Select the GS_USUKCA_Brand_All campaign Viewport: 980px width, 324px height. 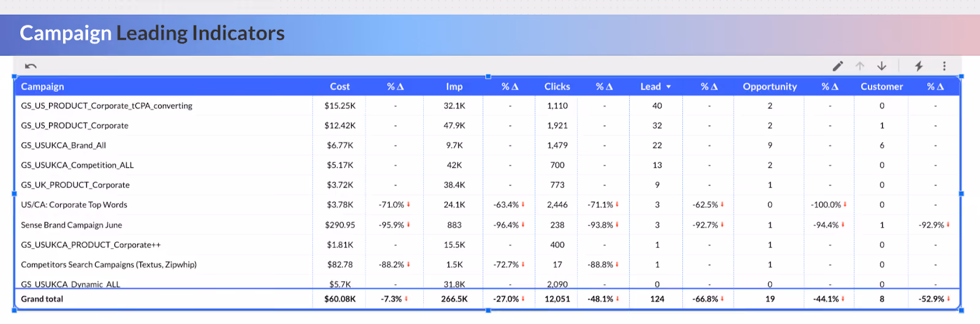coord(64,145)
